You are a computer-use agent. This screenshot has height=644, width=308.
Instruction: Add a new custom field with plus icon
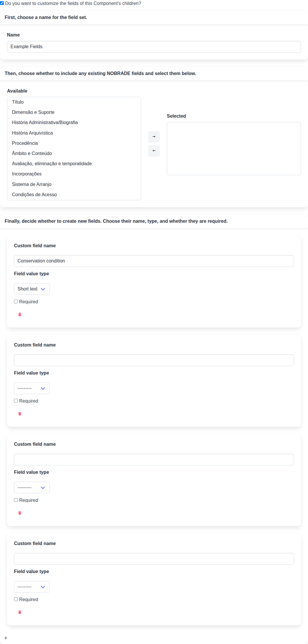click(x=6, y=638)
